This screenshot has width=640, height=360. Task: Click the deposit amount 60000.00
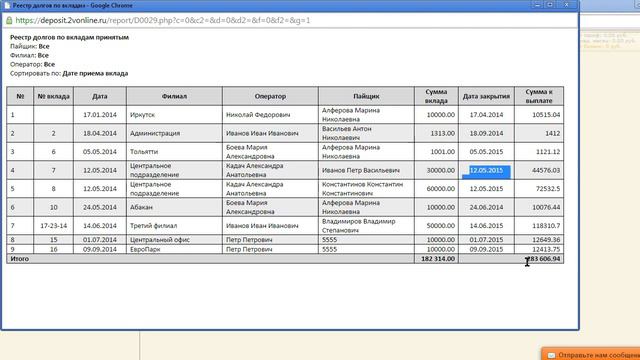click(441, 189)
